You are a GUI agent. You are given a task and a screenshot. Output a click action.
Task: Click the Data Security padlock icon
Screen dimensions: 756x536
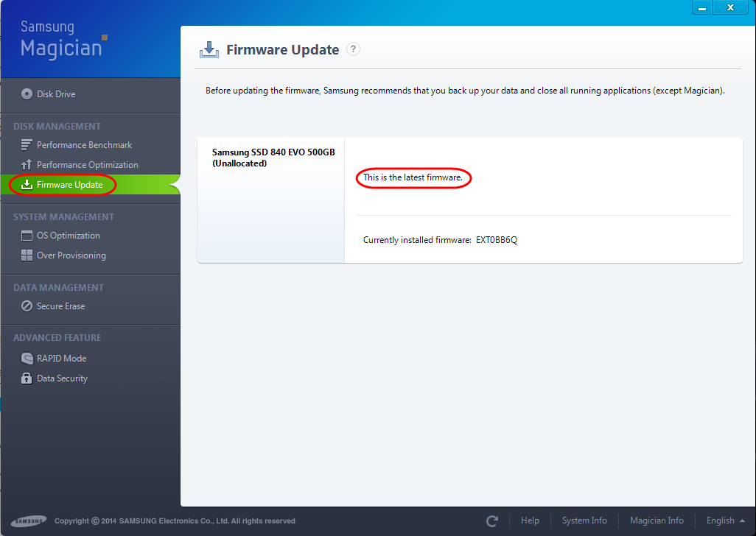27,378
